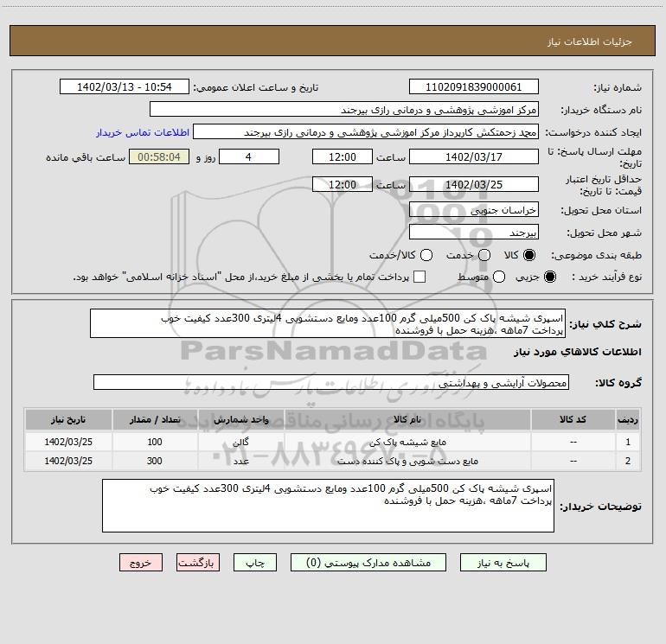The height and width of the screenshot is (644, 666).
Task: Click the پاسخ به نیاز button
Action: tap(503, 563)
